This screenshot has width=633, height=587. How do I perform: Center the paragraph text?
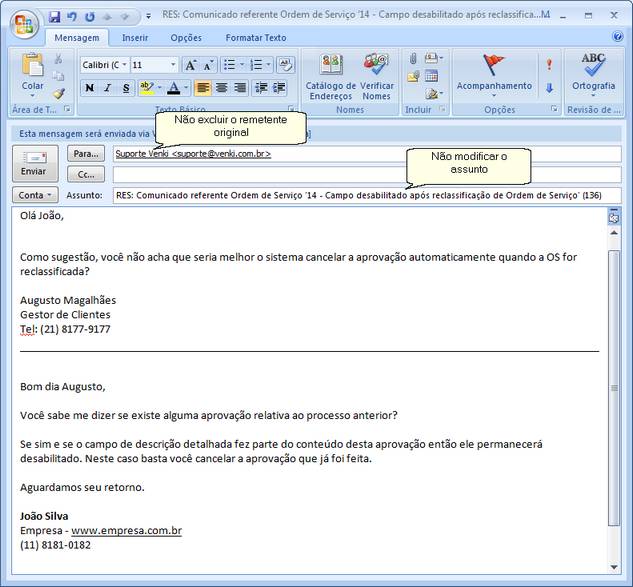pos(221,88)
